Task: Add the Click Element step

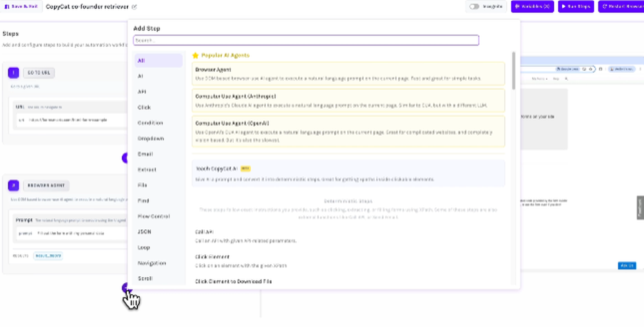Action: (348, 261)
